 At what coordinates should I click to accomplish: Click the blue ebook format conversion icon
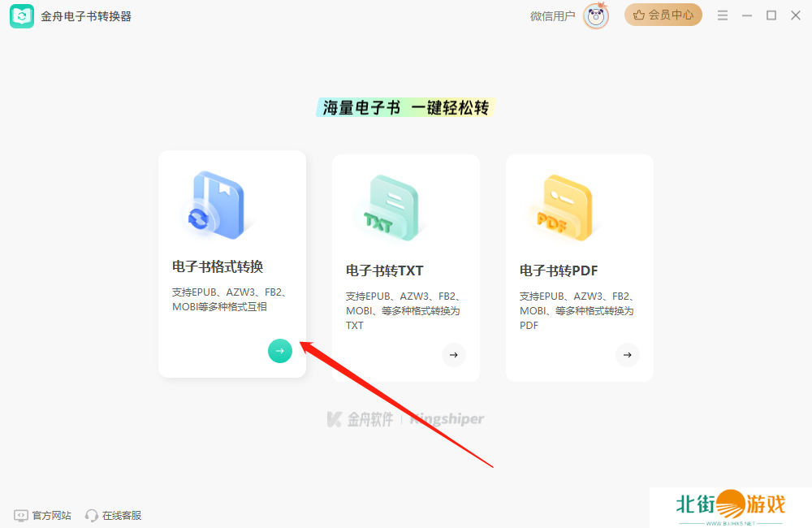tap(213, 206)
